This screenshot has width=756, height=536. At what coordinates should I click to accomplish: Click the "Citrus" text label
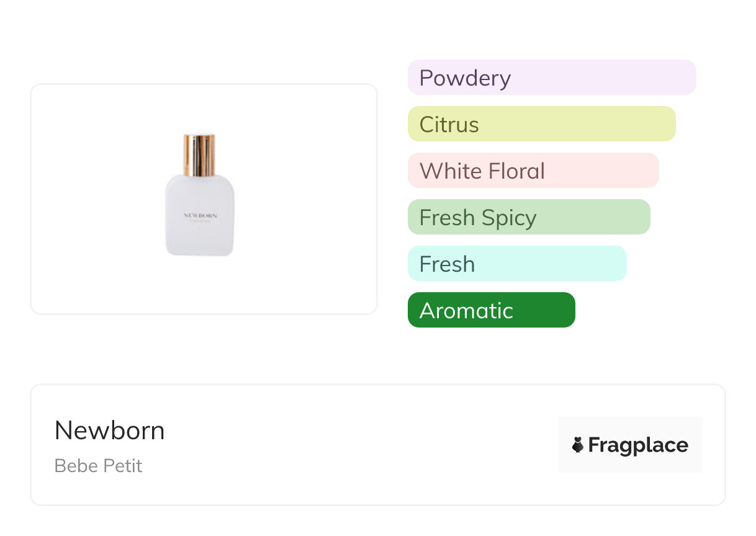tap(449, 125)
